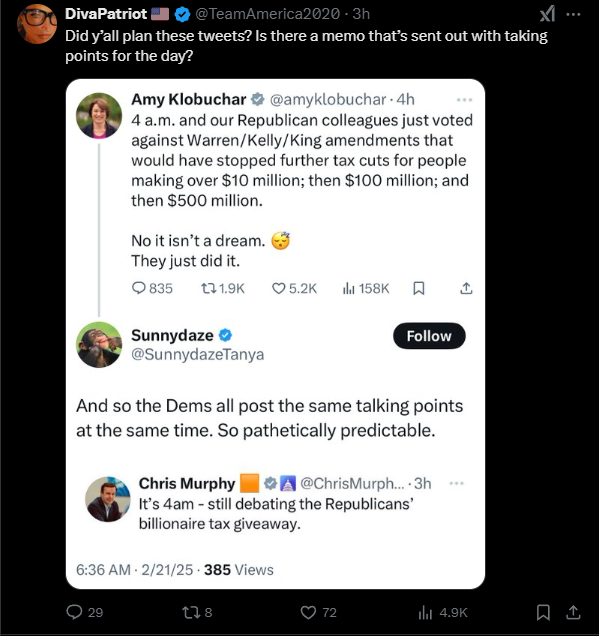Follow the Sunnydaze account

[x=429, y=336]
